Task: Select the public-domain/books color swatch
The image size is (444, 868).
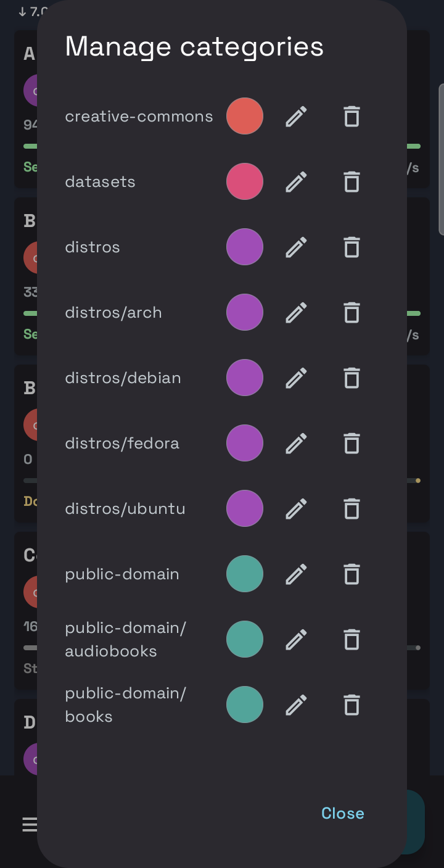Action: [245, 705]
